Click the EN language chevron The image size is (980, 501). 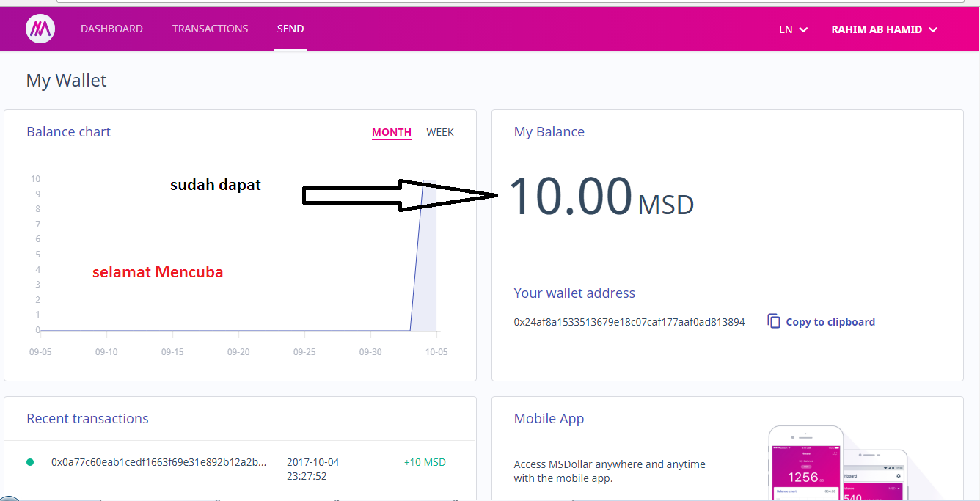click(x=803, y=29)
